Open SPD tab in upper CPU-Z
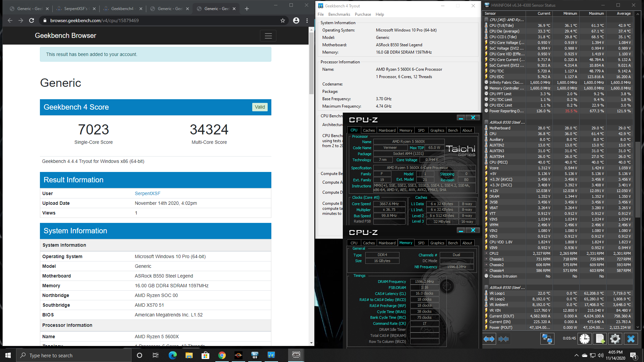This screenshot has height=362, width=644. [421, 130]
